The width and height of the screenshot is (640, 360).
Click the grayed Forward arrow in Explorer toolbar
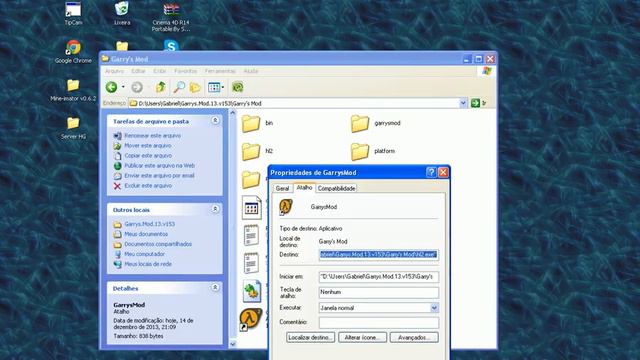(137, 87)
